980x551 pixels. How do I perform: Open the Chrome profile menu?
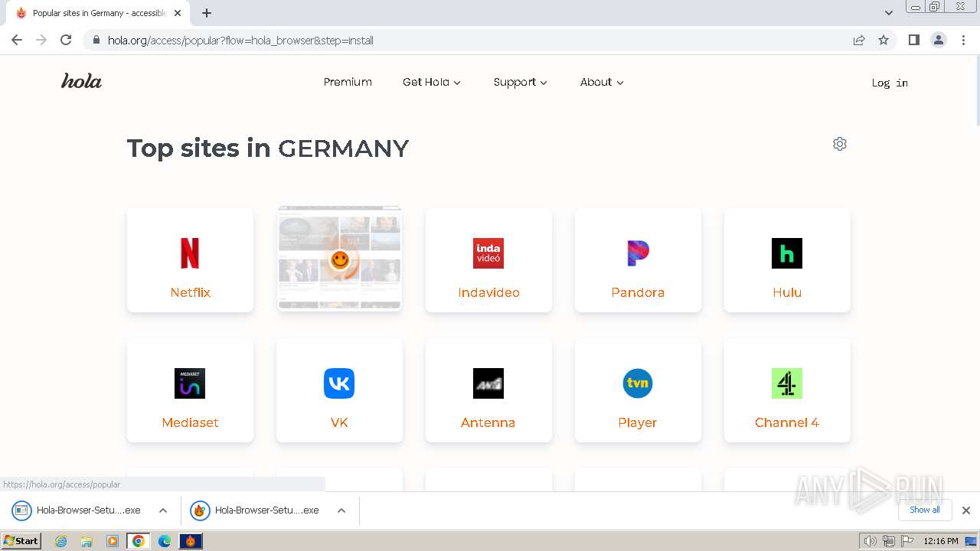pos(939,40)
